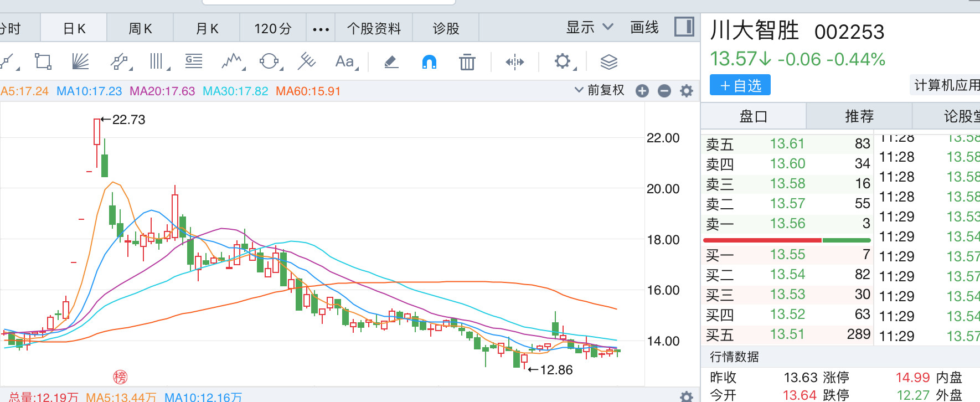The image size is (980, 402).
Task: Toggle the magnet snap mode
Action: [x=429, y=61]
